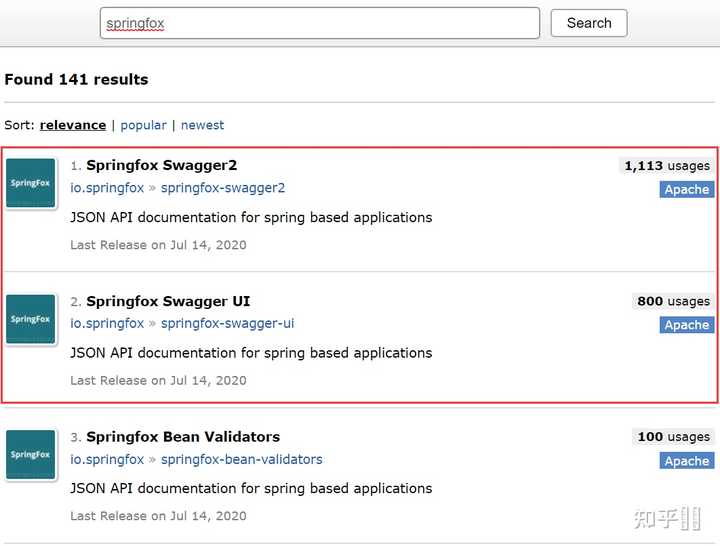
Task: Open the Springfox Swagger UI result title
Action: (x=168, y=301)
